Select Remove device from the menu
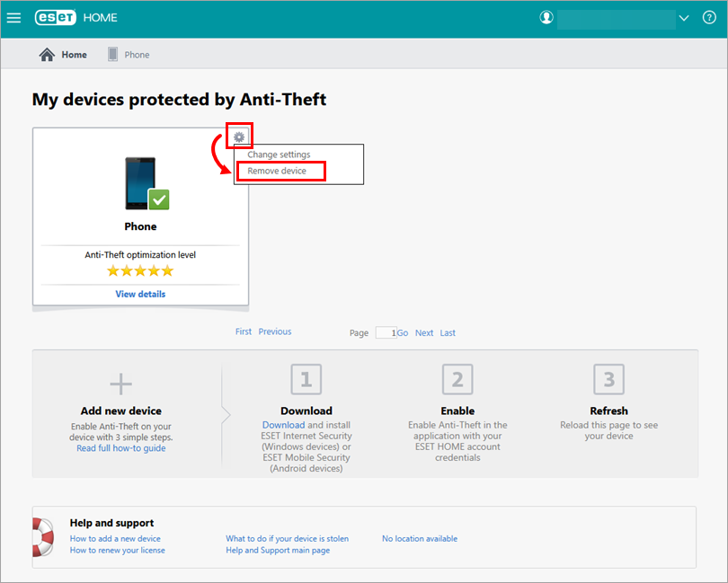Image resolution: width=728 pixels, height=583 pixels. tap(277, 171)
